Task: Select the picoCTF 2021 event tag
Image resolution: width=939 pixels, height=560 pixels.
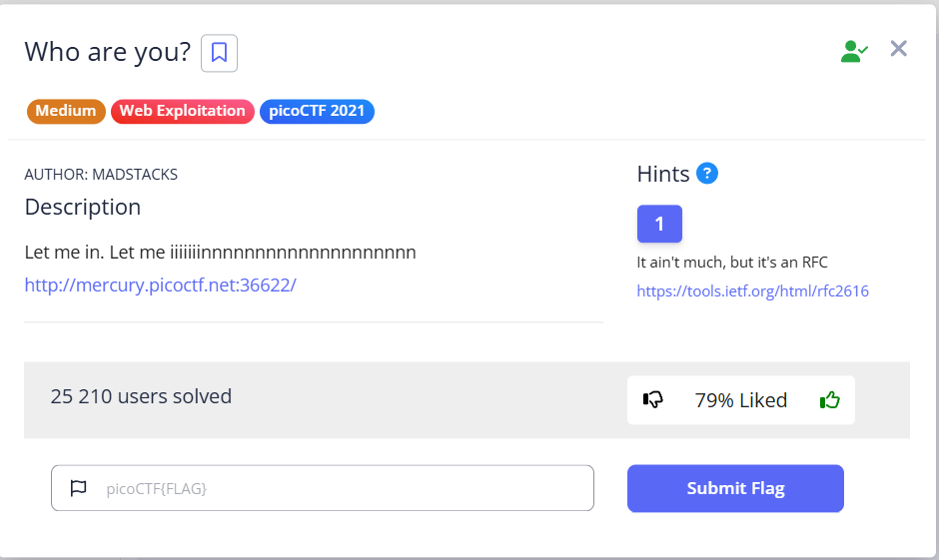Action: pos(317,111)
